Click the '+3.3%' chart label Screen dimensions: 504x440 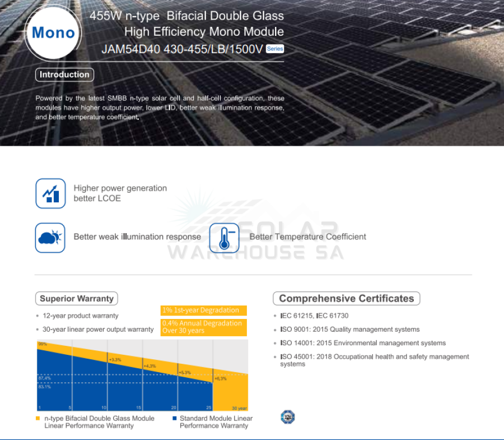(x=115, y=360)
